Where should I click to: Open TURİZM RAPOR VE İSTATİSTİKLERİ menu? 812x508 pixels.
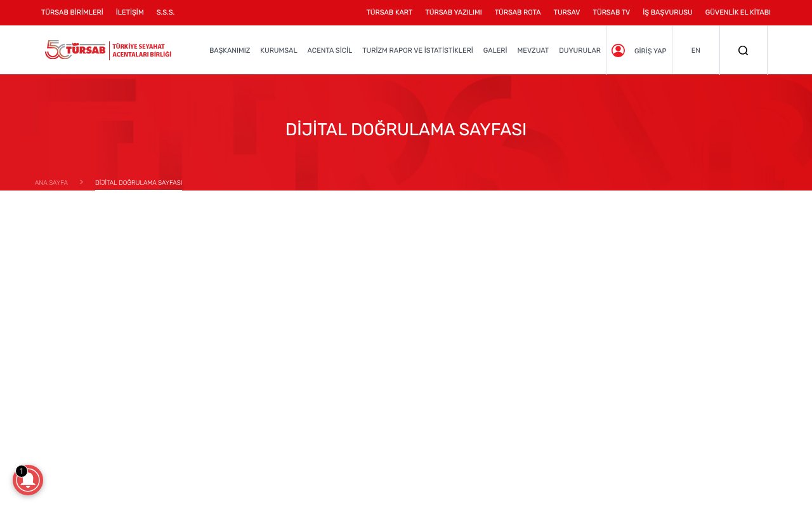click(417, 50)
